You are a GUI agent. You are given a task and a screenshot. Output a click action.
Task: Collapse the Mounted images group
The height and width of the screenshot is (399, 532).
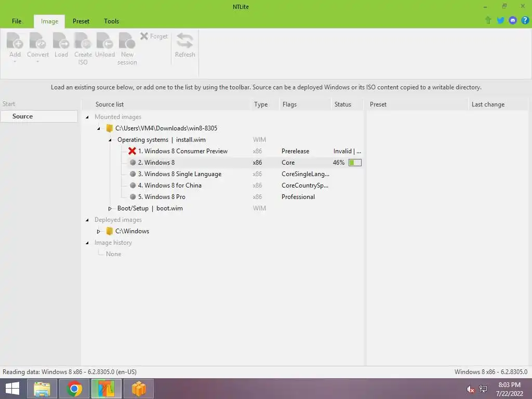point(87,117)
